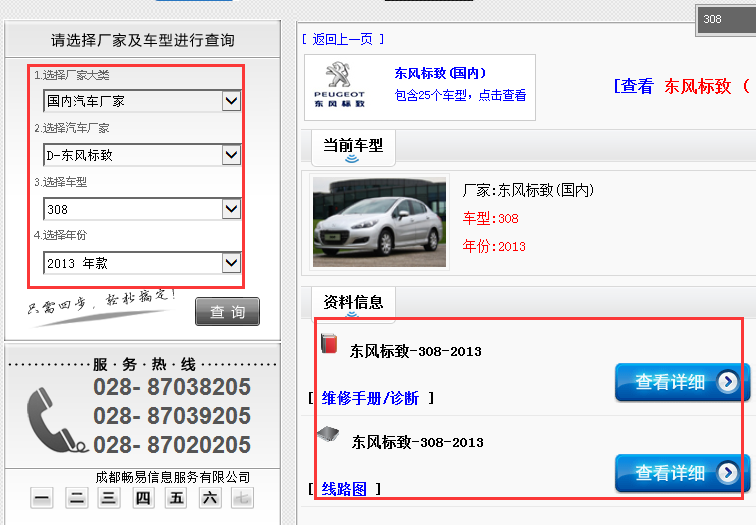Image resolution: width=756 pixels, height=525 pixels.
Task: Click 查看详细 button for 维修手册/诊断
Action: click(682, 382)
